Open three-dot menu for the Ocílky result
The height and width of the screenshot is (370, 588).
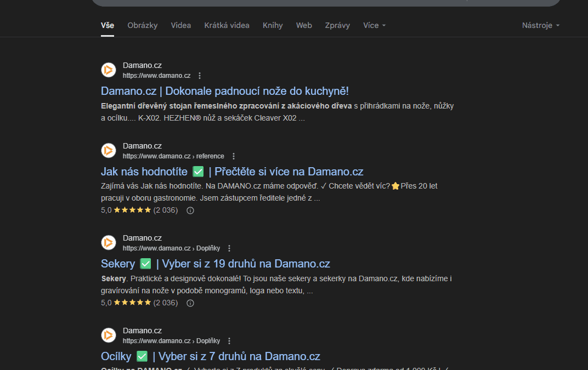click(x=229, y=340)
